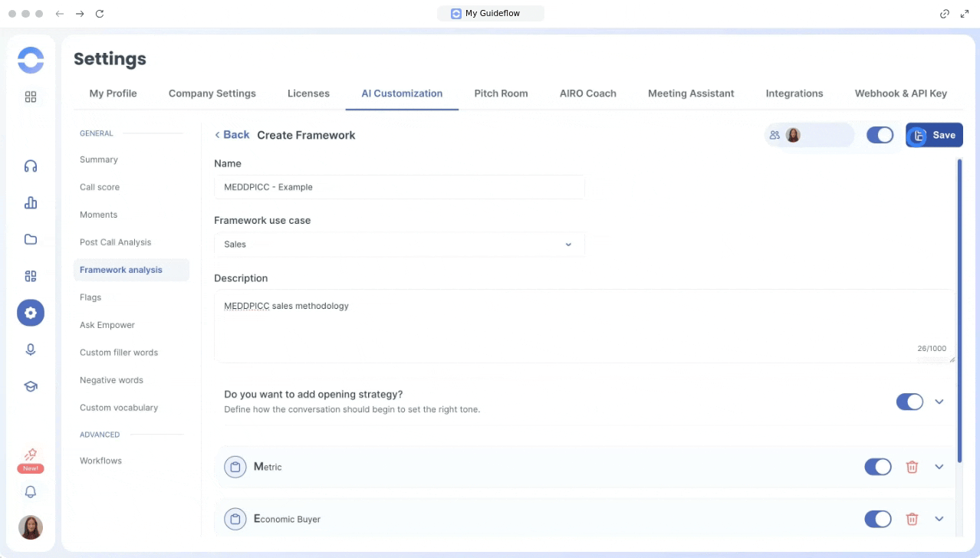Disable the Metric toggle switch
The image size is (980, 558).
[877, 467]
